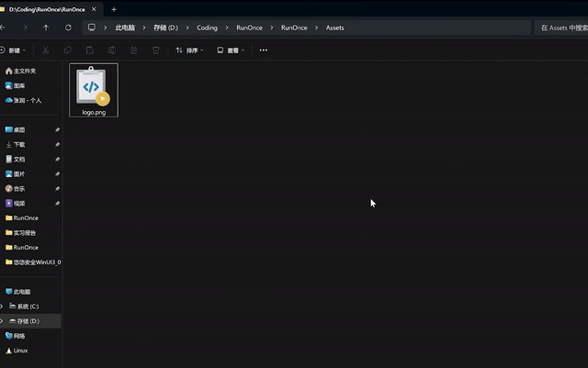This screenshot has width=588, height=368.
Task: Click the Assets breadcrumb segment
Action: 334,28
